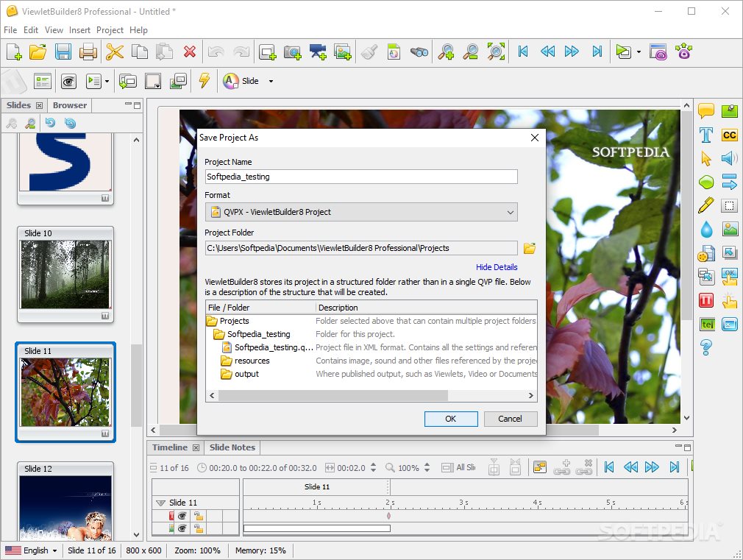This screenshot has width=743, height=560.
Task: Click the new project icon
Action: tap(14, 52)
